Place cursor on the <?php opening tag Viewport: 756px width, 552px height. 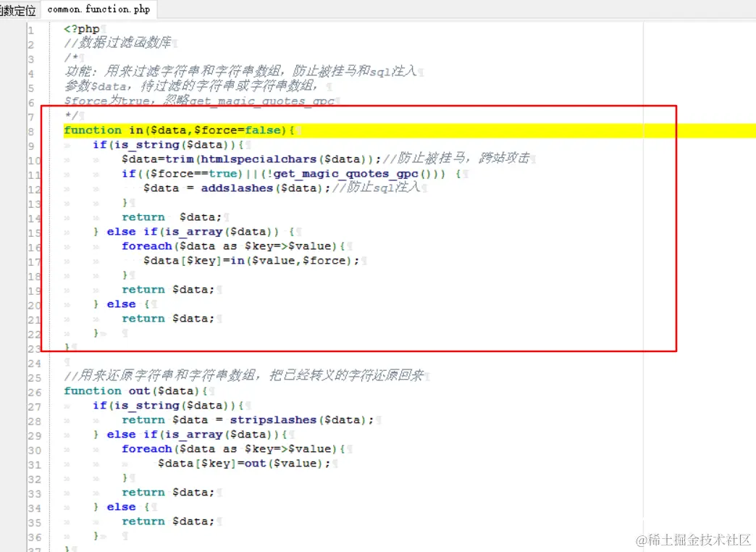[81, 29]
